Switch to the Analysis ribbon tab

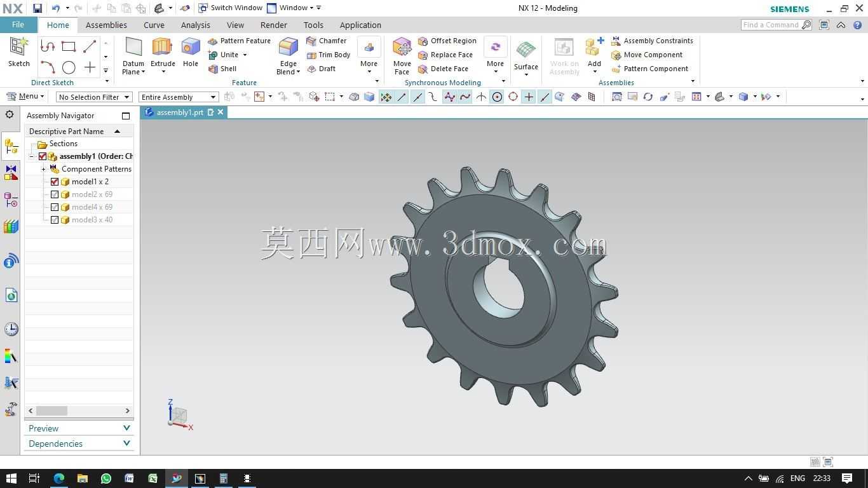pos(195,25)
